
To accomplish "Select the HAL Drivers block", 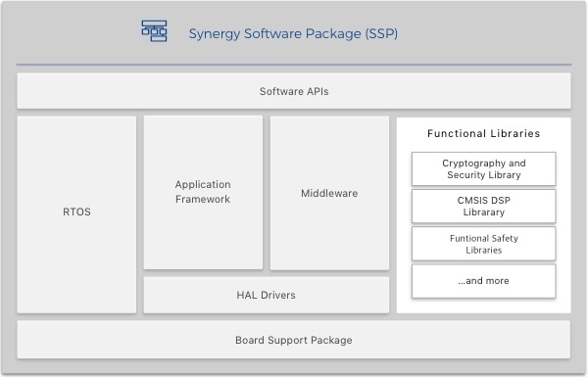I will [267, 295].
